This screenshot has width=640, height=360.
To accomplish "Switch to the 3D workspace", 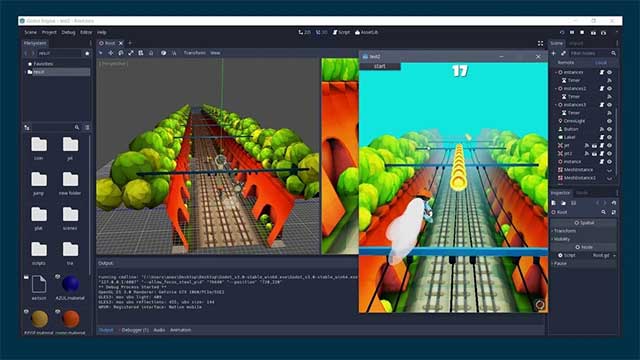I will point(322,32).
